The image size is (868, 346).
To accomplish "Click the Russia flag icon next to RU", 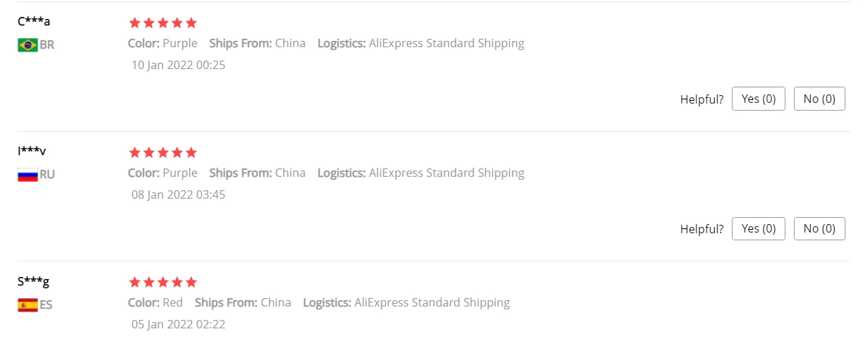I will 28,175.
